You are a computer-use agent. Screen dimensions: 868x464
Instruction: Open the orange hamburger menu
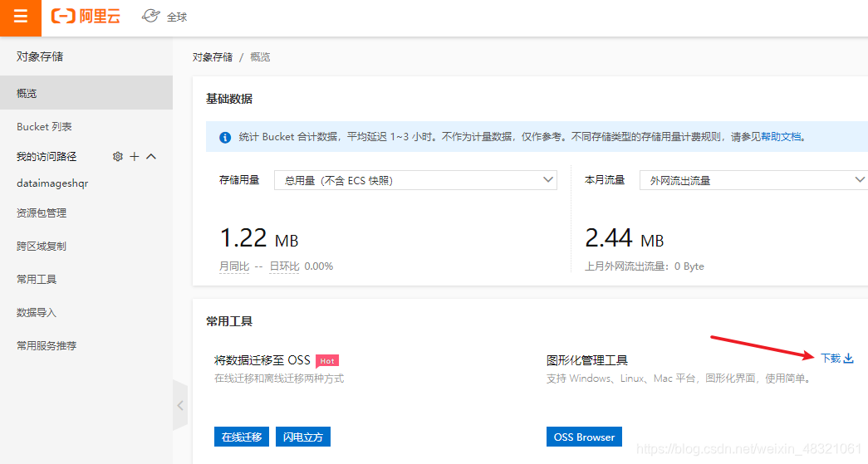pyautogui.click(x=21, y=17)
